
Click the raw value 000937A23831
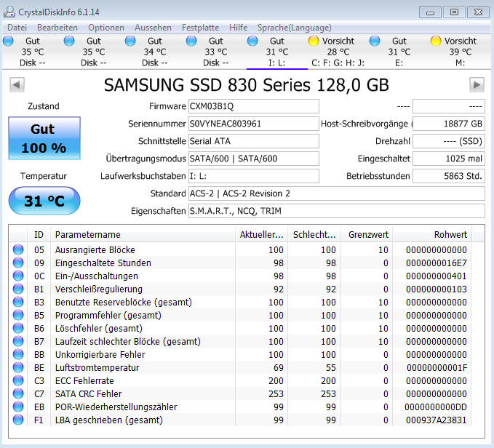pos(436,420)
